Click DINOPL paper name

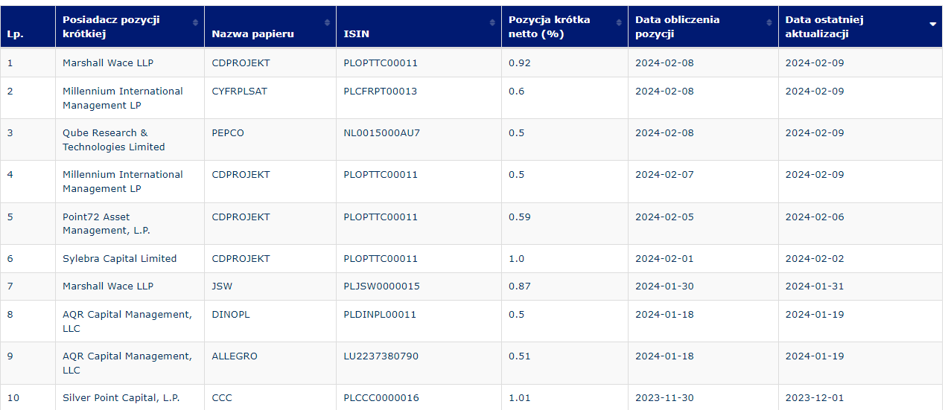click(231, 314)
